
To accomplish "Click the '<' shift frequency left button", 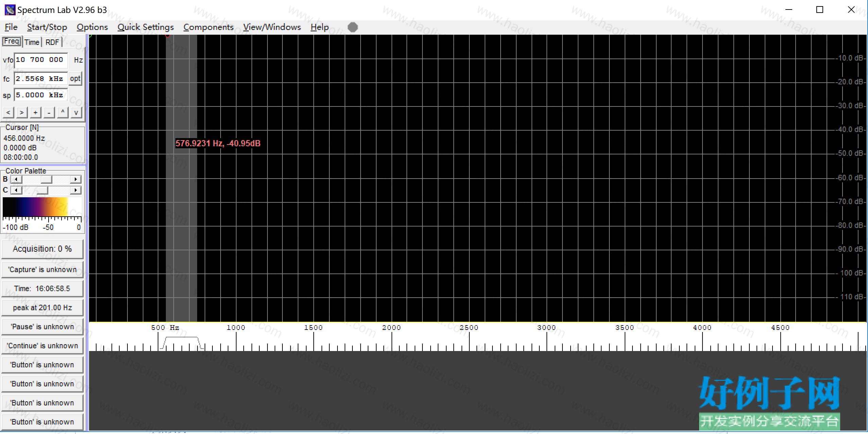I will 8,112.
